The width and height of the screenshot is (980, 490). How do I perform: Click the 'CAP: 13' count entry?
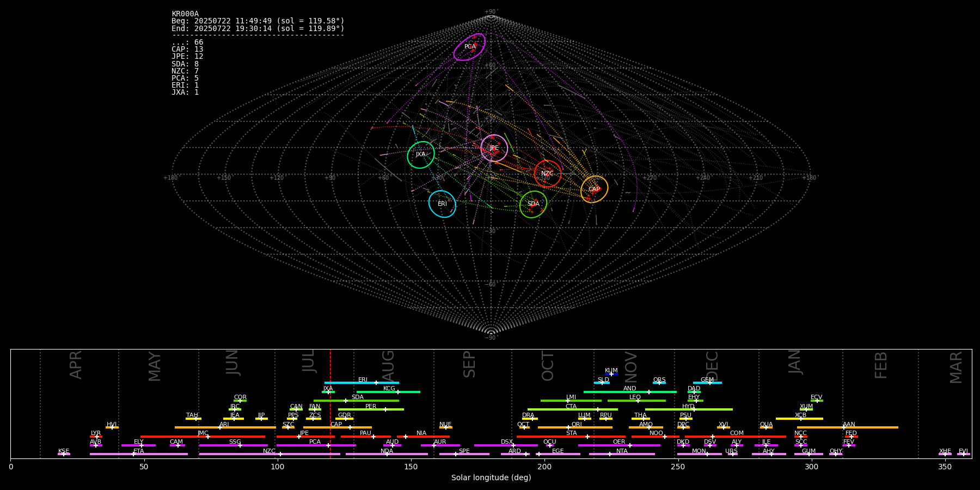tap(187, 50)
